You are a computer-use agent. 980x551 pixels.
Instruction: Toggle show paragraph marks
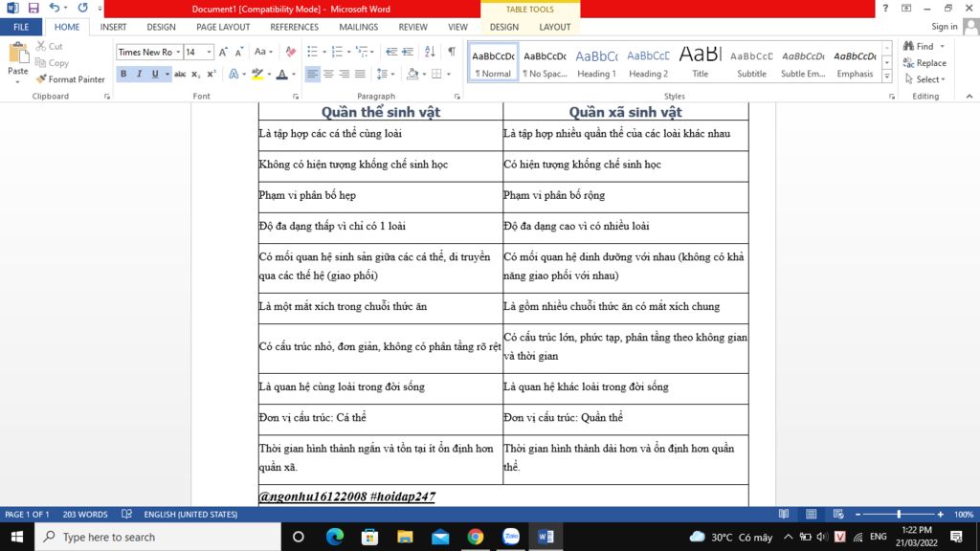[x=452, y=52]
